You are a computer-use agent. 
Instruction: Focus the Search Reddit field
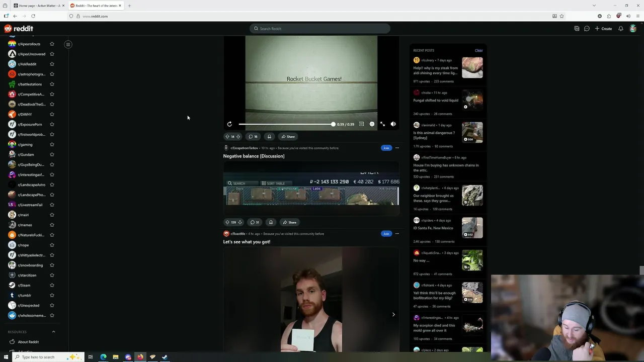pyautogui.click(x=320, y=29)
